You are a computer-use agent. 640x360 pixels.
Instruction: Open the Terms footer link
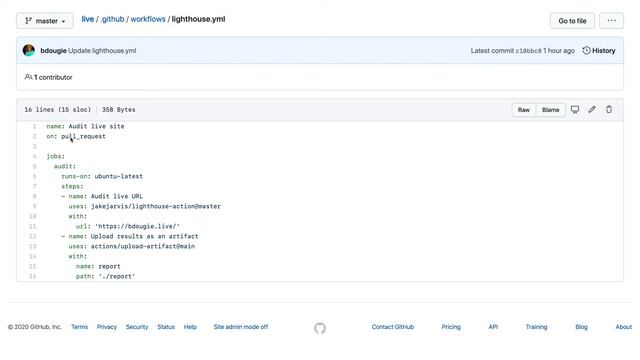tap(79, 327)
